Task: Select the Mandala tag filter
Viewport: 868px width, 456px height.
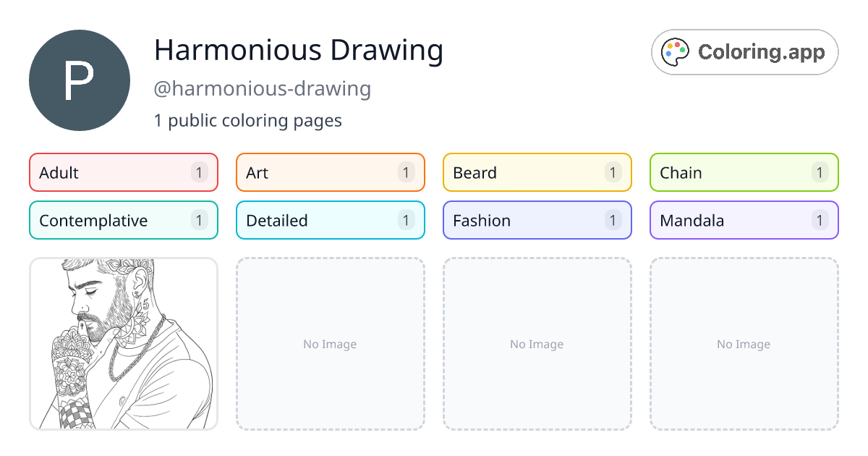Action: click(x=744, y=220)
